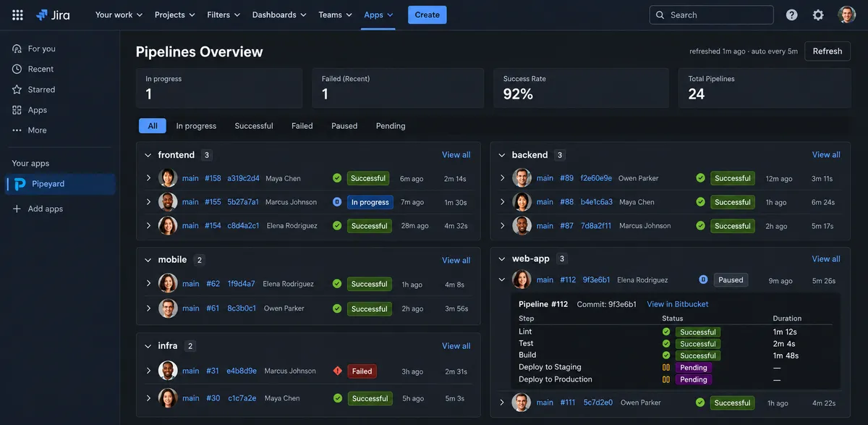This screenshot has height=425, width=868.
Task: Click the For you sidebar icon
Action: pyautogui.click(x=17, y=49)
